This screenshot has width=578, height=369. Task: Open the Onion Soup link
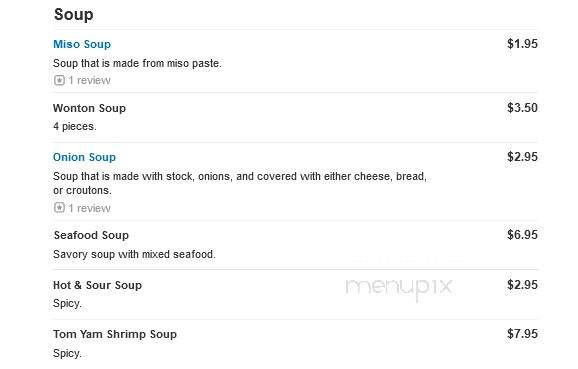(84, 157)
